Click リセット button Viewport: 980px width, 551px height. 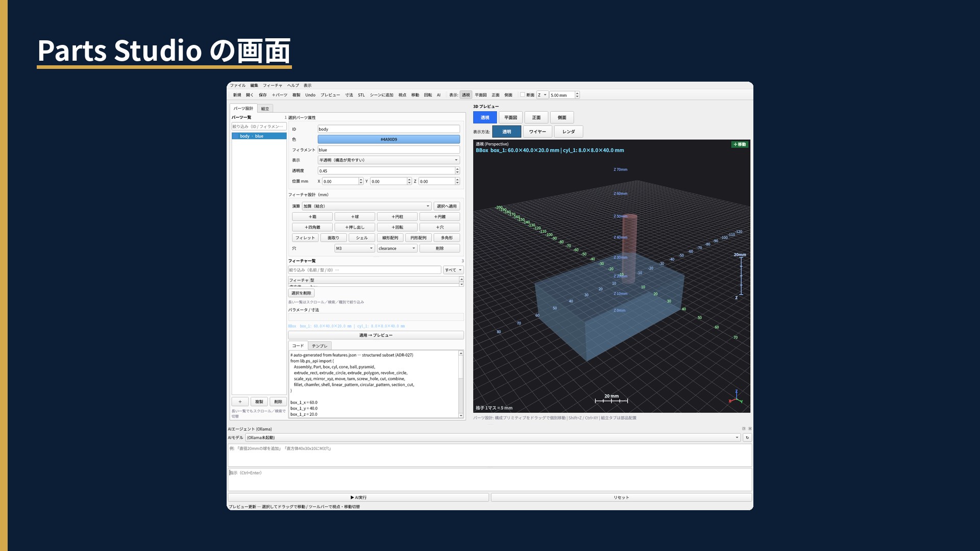[621, 497]
